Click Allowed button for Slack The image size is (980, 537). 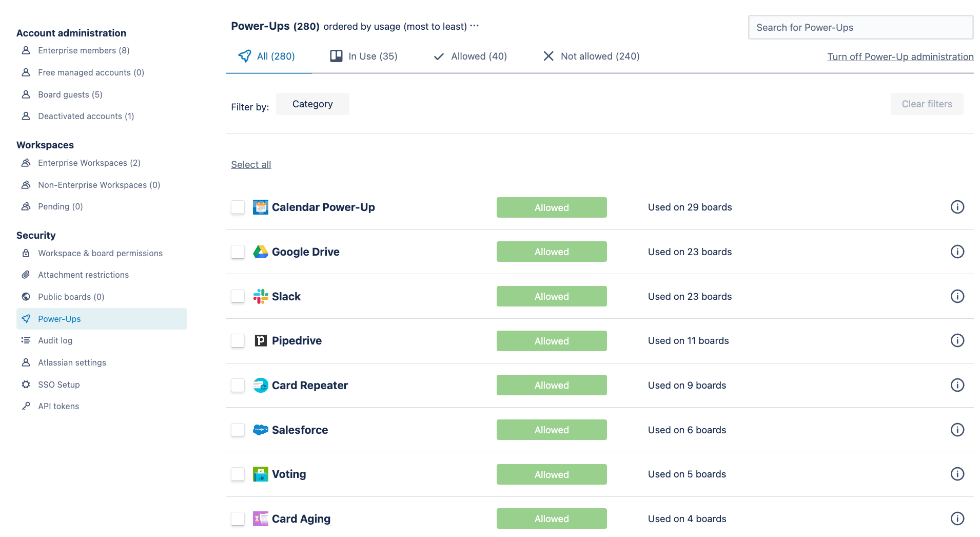[552, 296]
